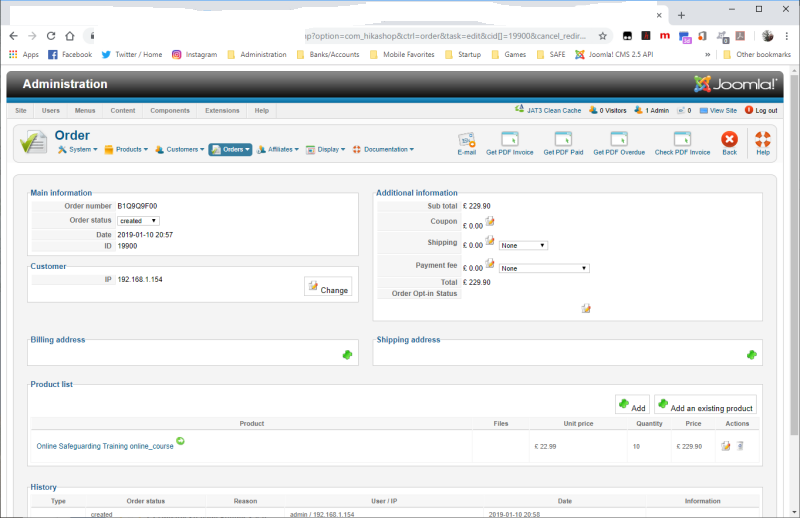Open the Extensions menu
This screenshot has width=800, height=518.
pos(222,110)
